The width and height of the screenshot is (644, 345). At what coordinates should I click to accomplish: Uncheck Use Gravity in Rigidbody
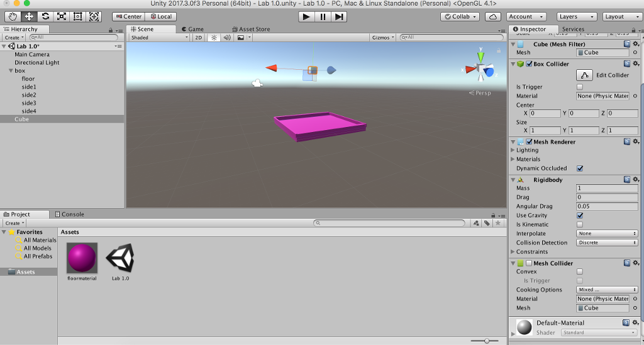pos(580,216)
